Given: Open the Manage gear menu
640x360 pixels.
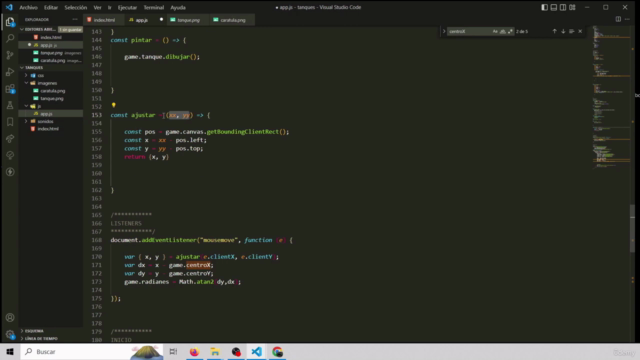Looking at the screenshot, I should [x=10, y=334].
